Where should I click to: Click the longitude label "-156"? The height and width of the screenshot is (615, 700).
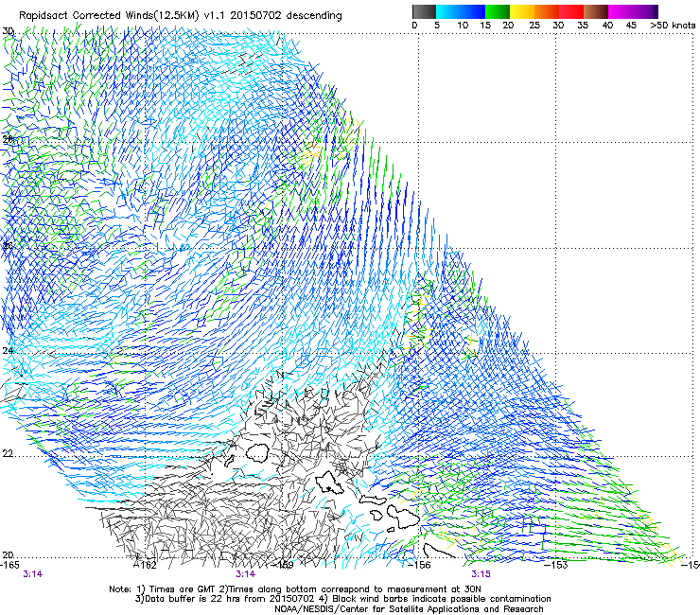pyautogui.click(x=420, y=565)
